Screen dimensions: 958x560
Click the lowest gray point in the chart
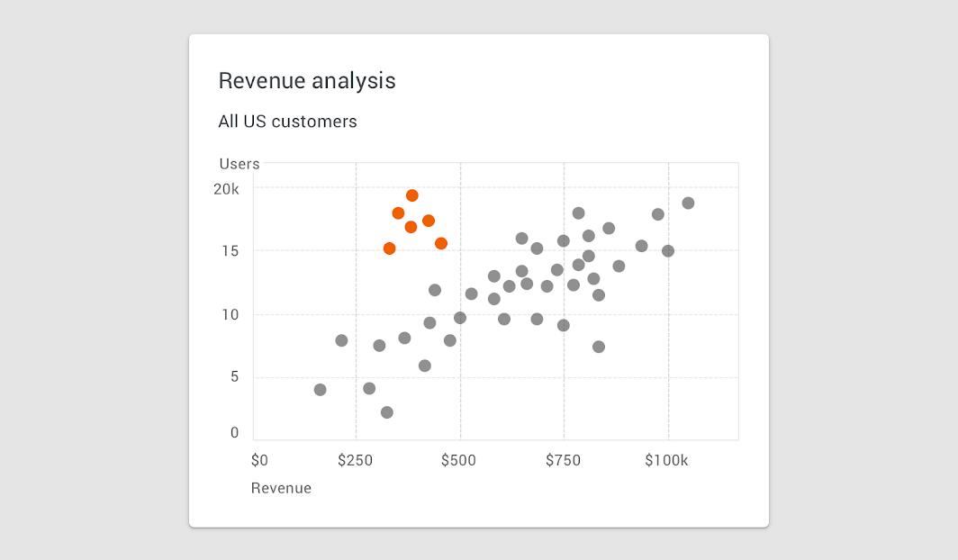click(x=387, y=413)
